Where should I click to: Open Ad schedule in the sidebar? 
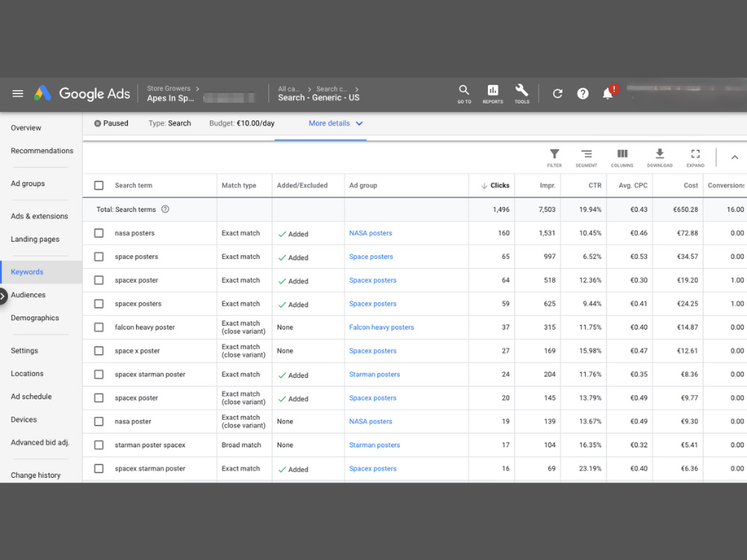click(31, 396)
